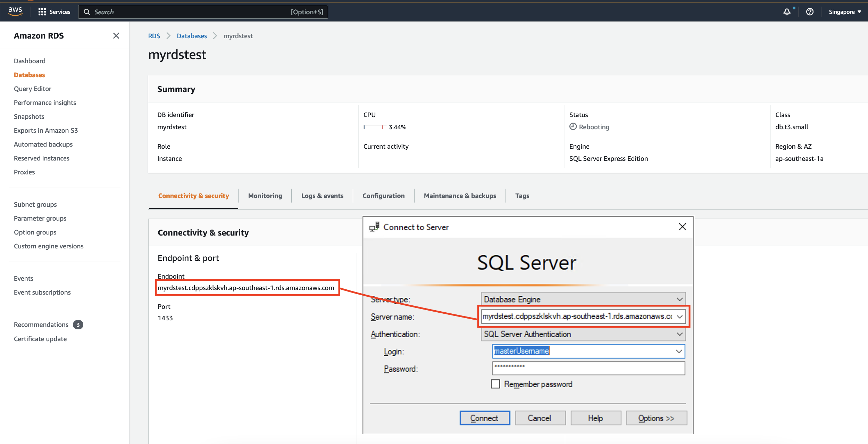Click the AWS Services menu icon
This screenshot has width=868, height=444.
43,11
